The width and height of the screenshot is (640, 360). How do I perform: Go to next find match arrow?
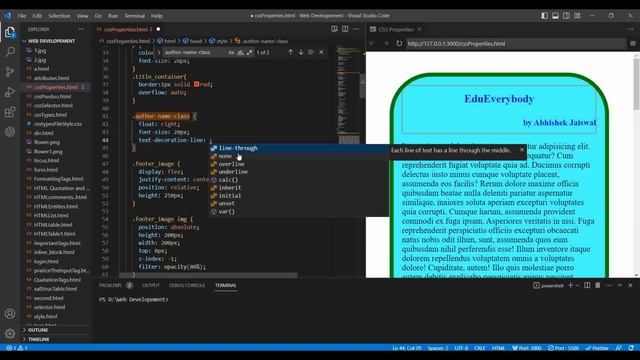point(301,52)
